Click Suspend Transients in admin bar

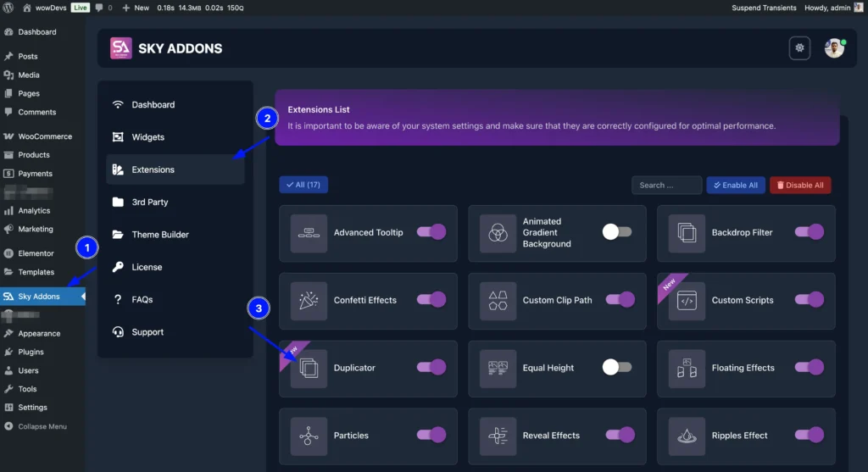[x=764, y=8]
